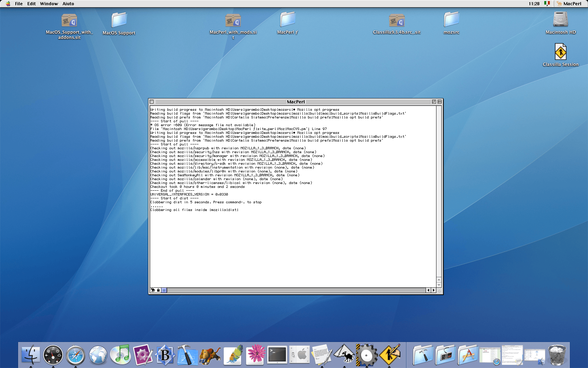
Task: Open the game controller folder in Dock
Action: click(445, 355)
